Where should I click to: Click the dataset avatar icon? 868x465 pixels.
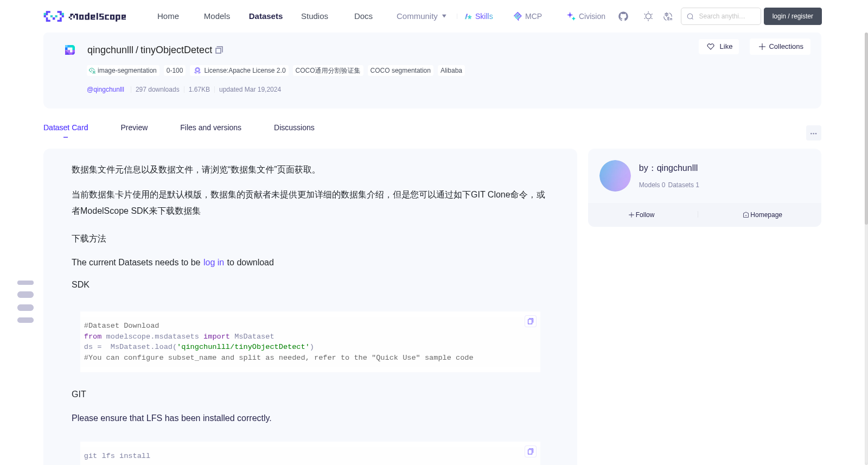pyautogui.click(x=70, y=50)
